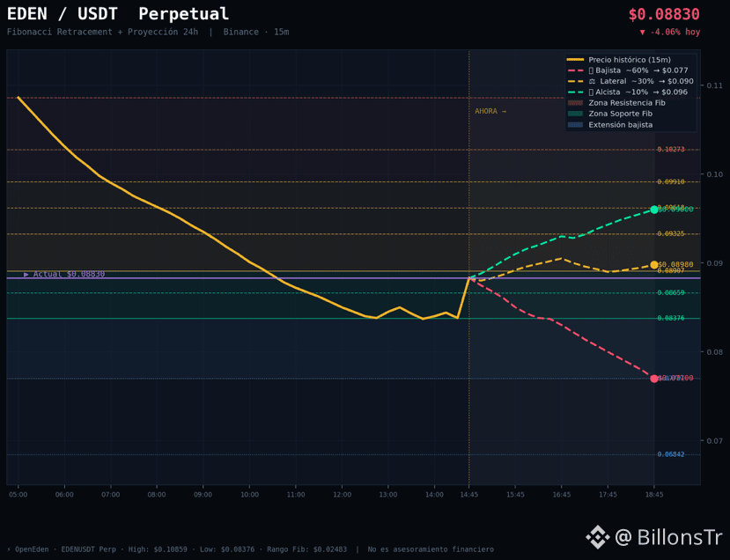The image size is (730, 560).
Task: Click the $0.08980 lateral target label
Action: (676, 264)
